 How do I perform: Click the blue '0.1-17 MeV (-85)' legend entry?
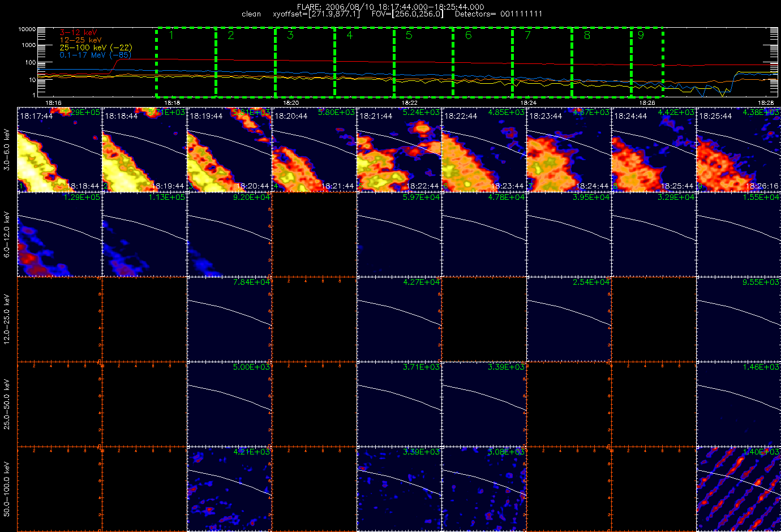pyautogui.click(x=96, y=55)
